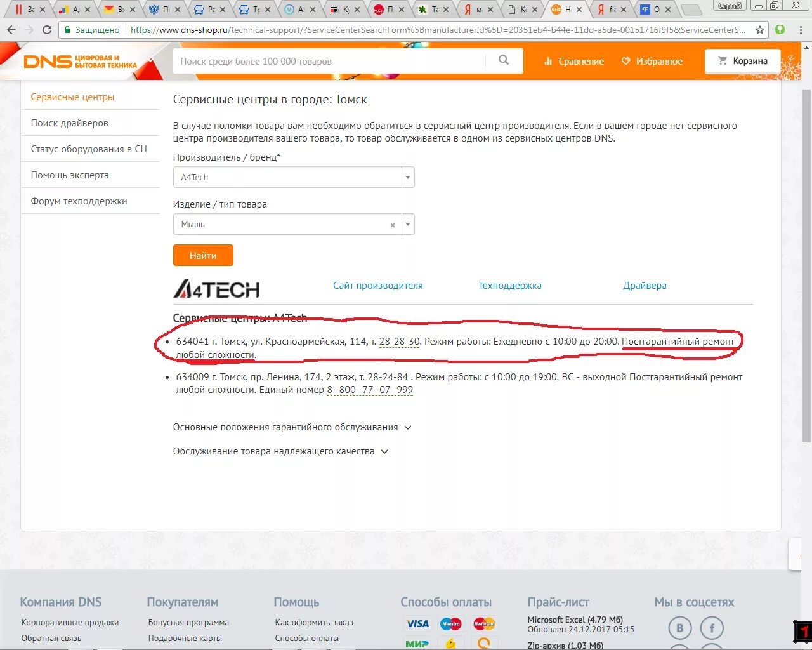Select Помощь эксперта in sidebar
Viewport: 812px width, 650px height.
(x=70, y=175)
